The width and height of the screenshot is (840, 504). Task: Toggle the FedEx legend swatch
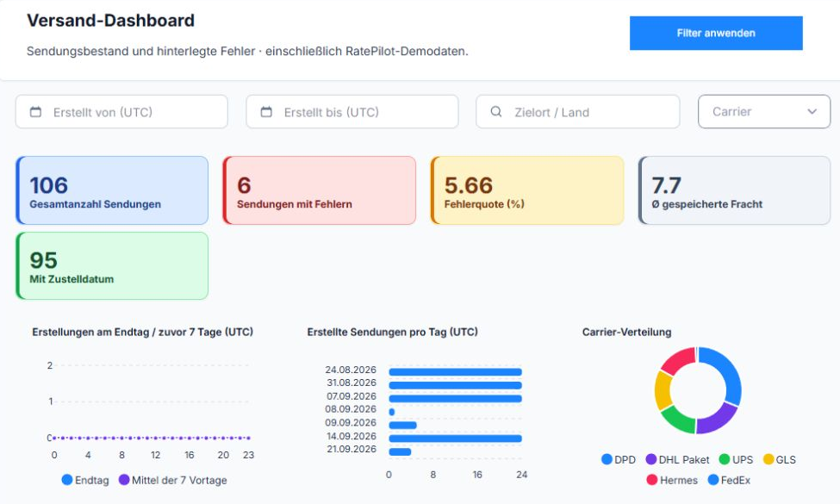point(713,480)
